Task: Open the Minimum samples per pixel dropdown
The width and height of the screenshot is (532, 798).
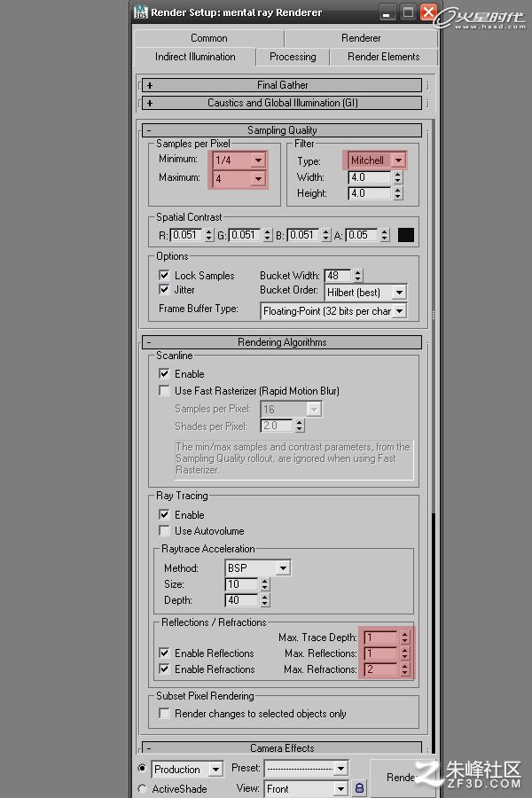Action: pos(259,160)
